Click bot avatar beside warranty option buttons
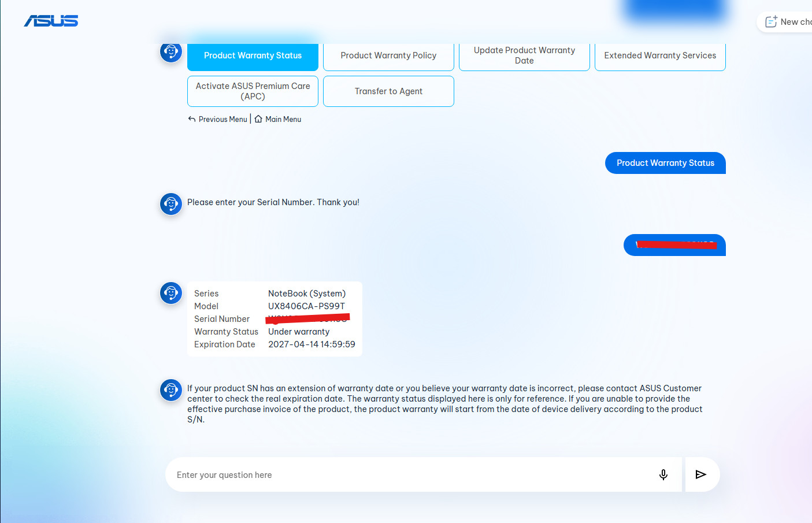Viewport: 812px width, 523px height. coord(171,53)
